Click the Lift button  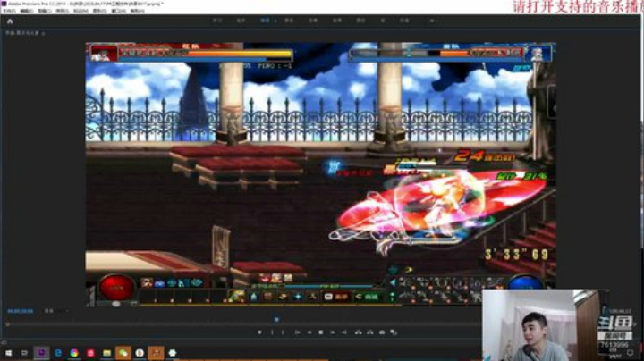tap(359, 332)
